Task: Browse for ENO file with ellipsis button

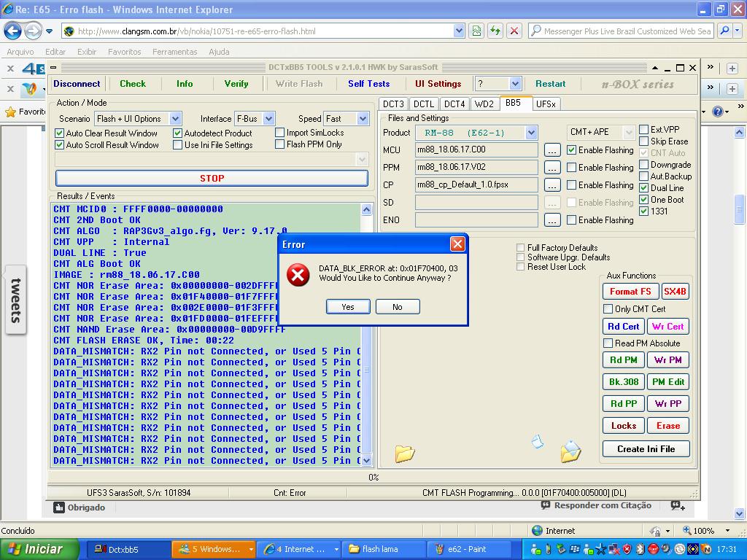Action: click(x=552, y=220)
